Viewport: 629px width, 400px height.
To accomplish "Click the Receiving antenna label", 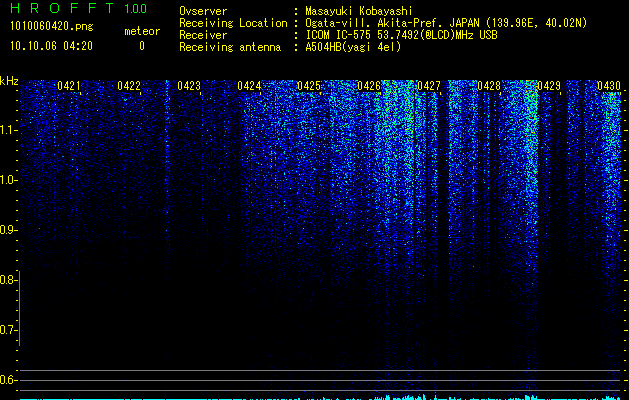I will (x=230, y=47).
